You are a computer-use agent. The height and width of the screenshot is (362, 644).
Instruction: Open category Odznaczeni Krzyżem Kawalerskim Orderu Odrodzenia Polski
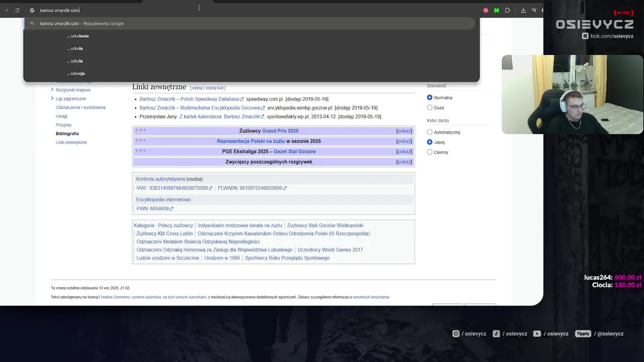[x=284, y=234]
